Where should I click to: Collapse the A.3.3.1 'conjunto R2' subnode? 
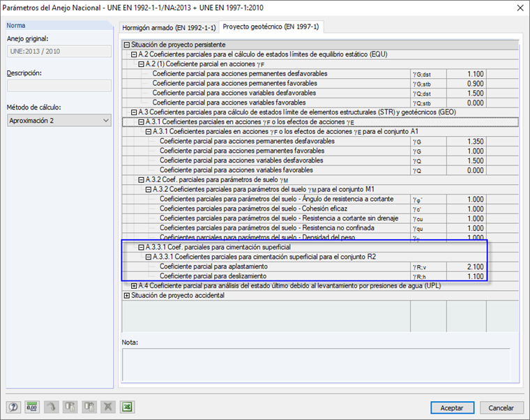[x=149, y=257]
